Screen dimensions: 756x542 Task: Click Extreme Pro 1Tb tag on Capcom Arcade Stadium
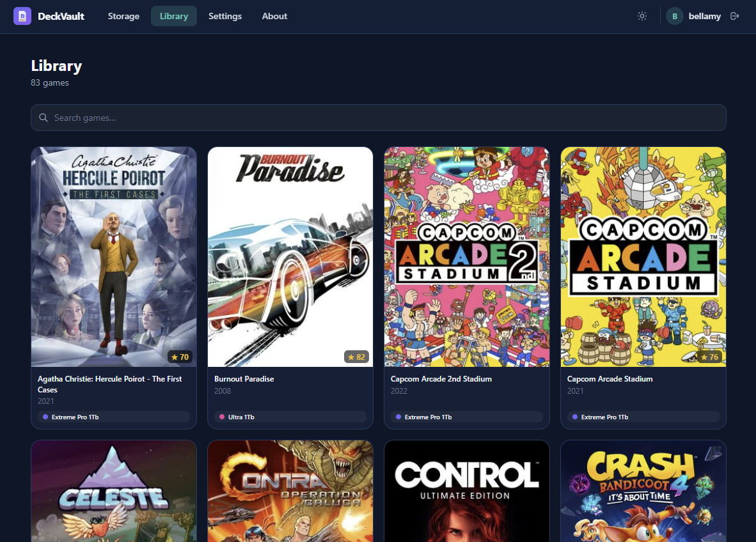tap(643, 417)
